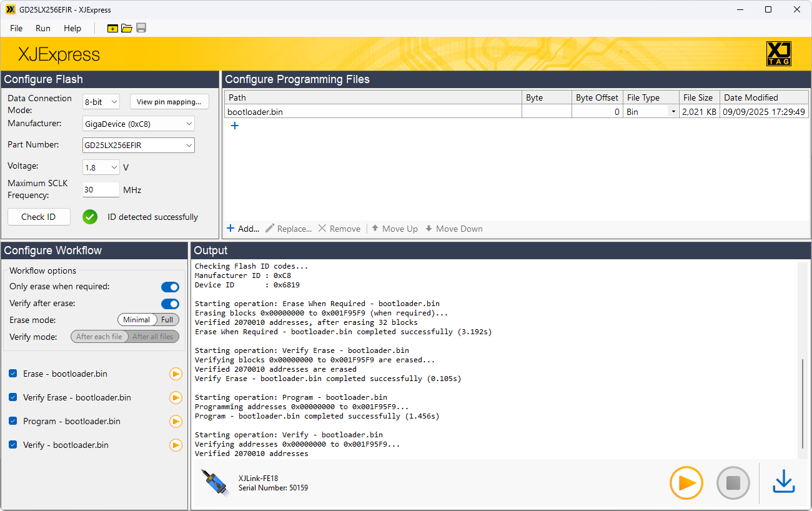Click the save disk toolbar icon

click(141, 28)
